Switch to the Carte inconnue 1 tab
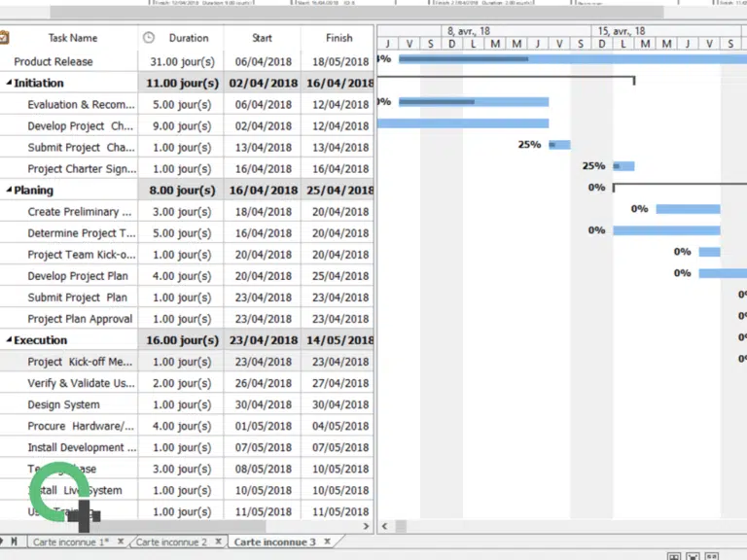Viewport: 747px width, 560px height. tap(70, 542)
